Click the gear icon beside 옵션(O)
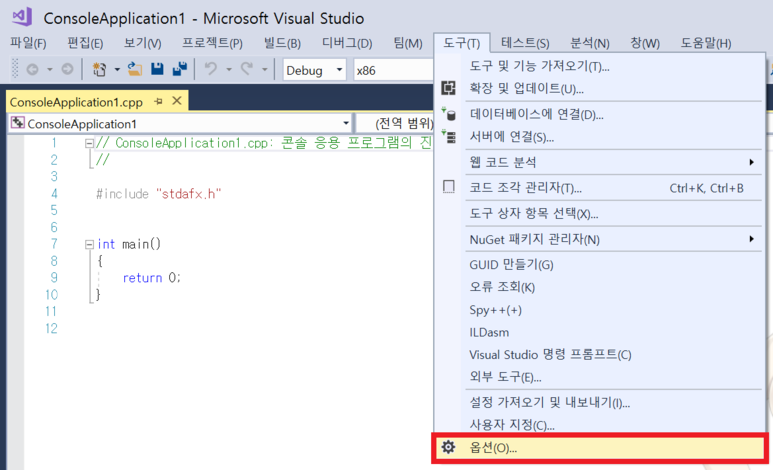Image resolution: width=773 pixels, height=470 pixels. (x=448, y=447)
